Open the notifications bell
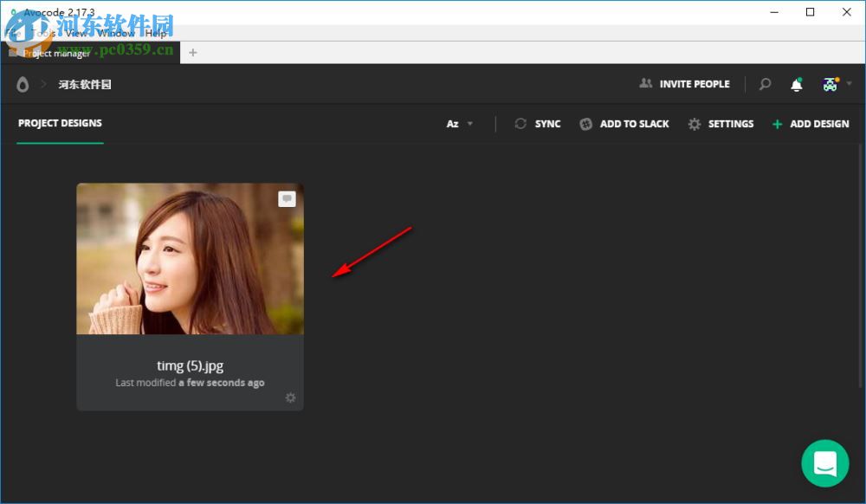866x504 pixels. click(796, 84)
